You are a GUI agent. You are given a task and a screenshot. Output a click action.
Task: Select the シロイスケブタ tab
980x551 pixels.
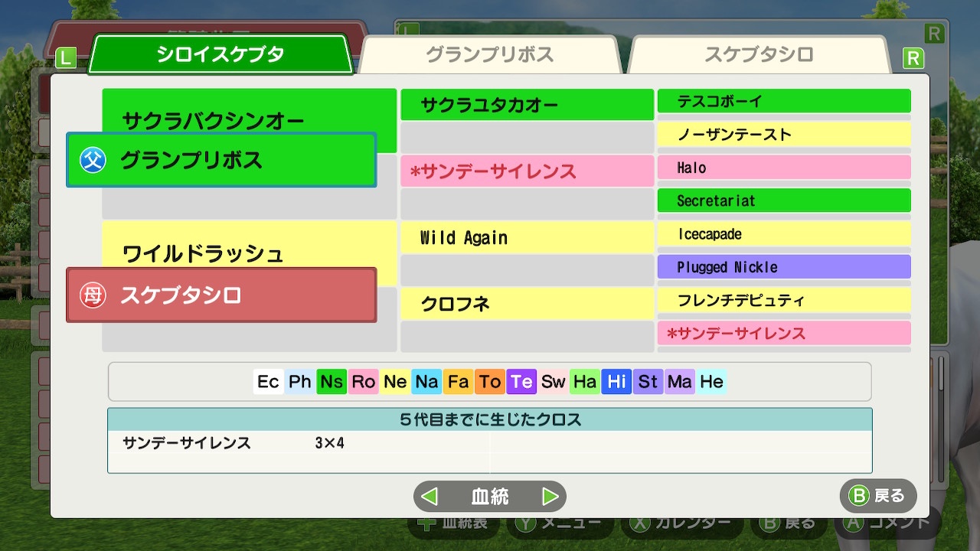pyautogui.click(x=220, y=55)
